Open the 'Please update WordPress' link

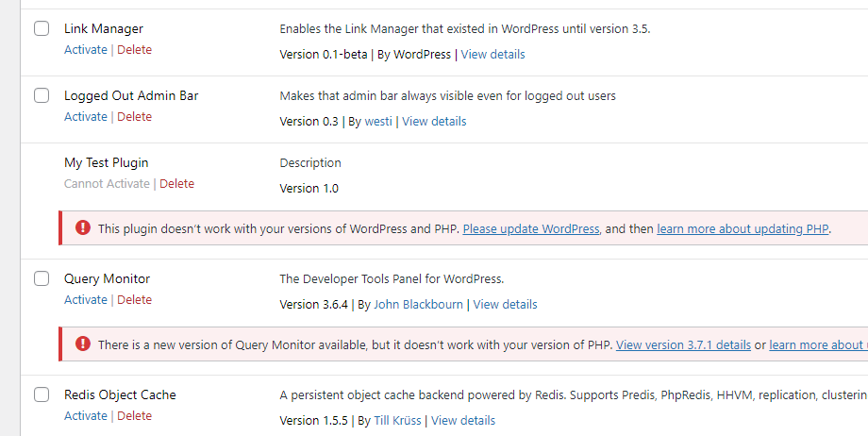coord(531,228)
